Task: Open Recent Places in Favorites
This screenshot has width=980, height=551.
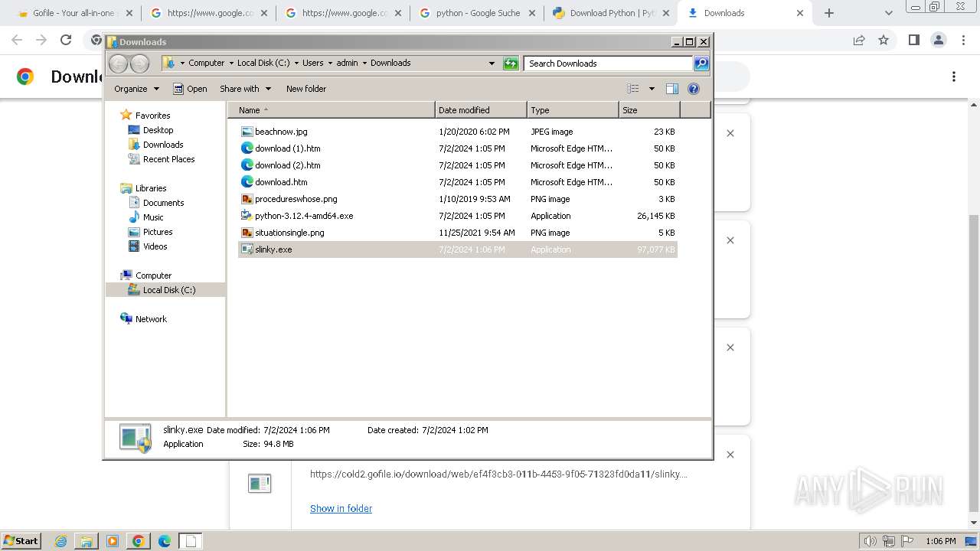Action: click(x=168, y=159)
